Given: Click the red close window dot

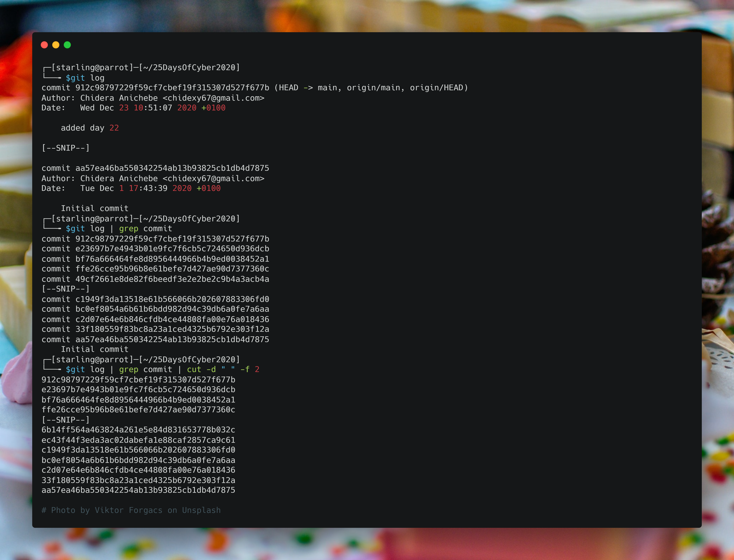Looking at the screenshot, I should 44,45.
